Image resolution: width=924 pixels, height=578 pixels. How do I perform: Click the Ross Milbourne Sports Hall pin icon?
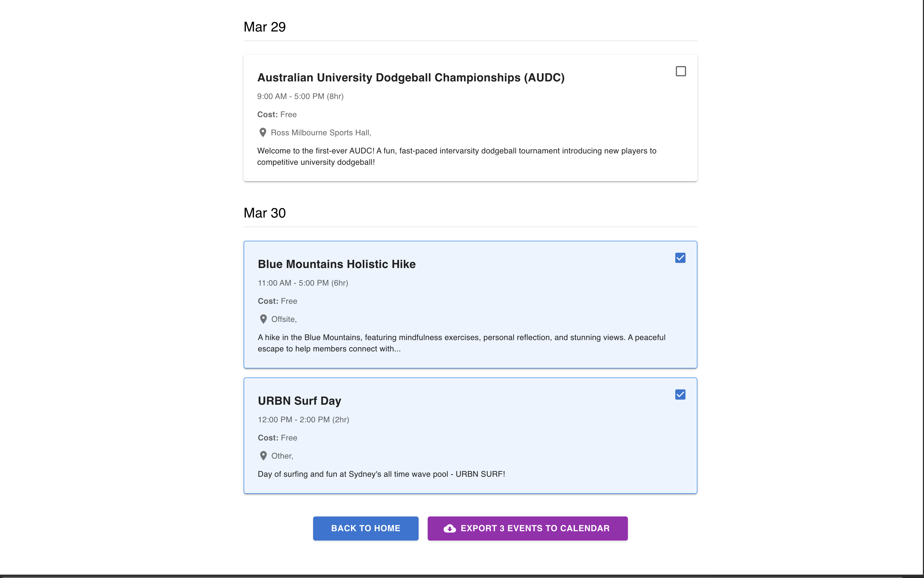263,133
